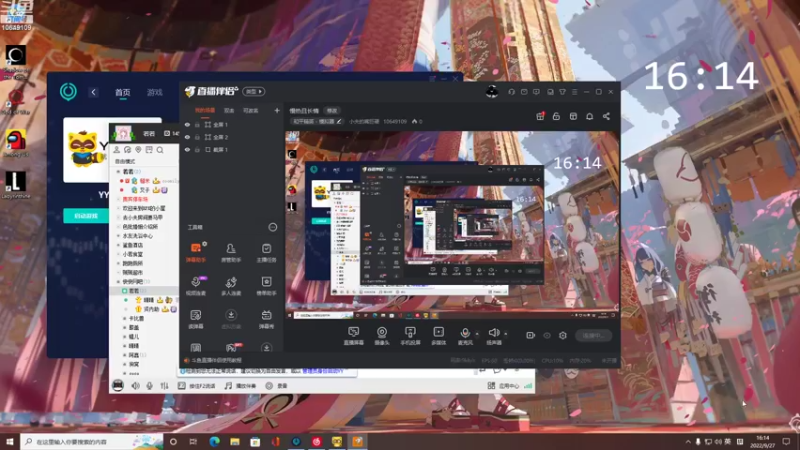Add 摄像头 camera source

point(382,336)
